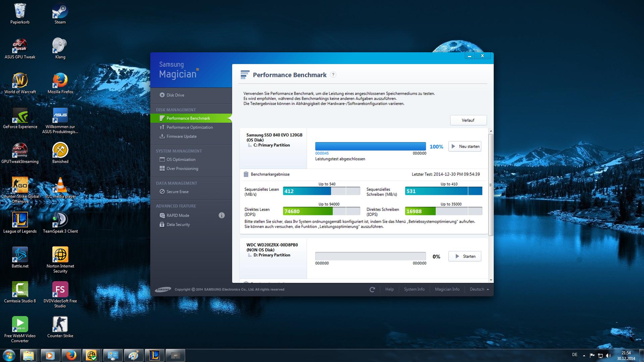Click the Direktes Schreiben 16988 result bar
The height and width of the screenshot is (362, 644).
(444, 211)
